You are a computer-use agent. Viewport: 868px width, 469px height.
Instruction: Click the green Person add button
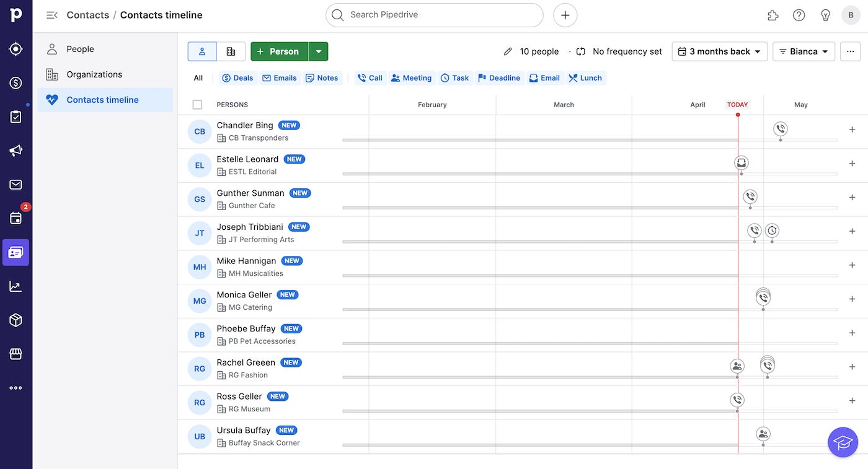[x=280, y=51]
